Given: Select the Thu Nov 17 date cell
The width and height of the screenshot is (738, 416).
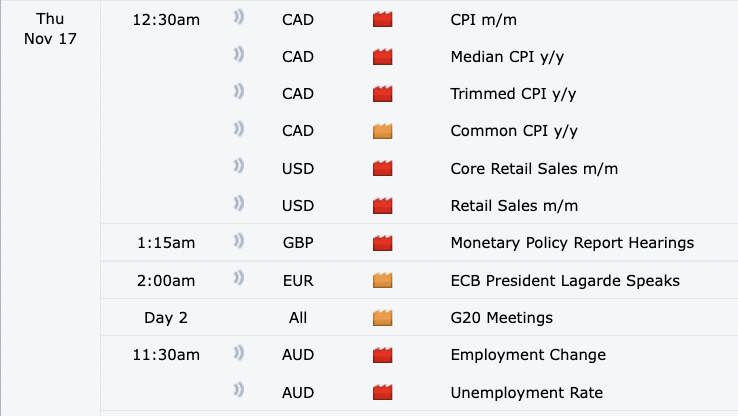Looking at the screenshot, I should coord(50,30).
